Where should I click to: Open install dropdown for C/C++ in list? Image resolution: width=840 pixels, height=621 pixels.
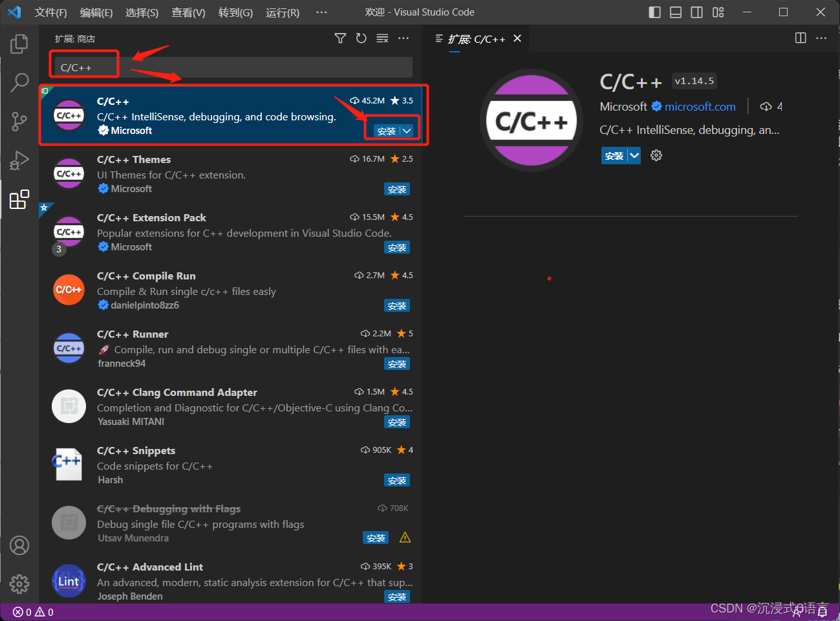[x=407, y=131]
